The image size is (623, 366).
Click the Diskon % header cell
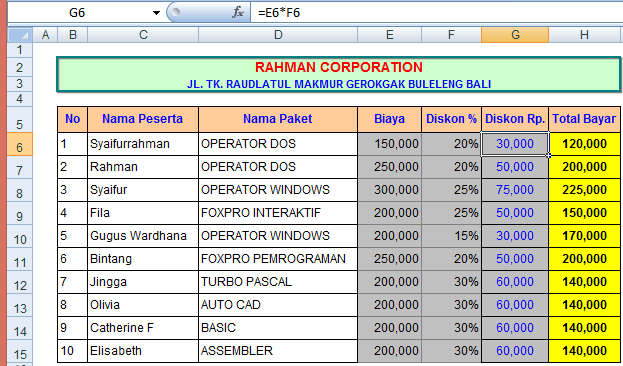click(x=451, y=119)
